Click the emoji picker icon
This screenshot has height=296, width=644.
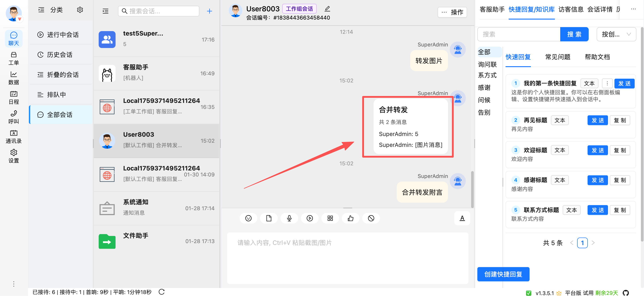[x=248, y=218]
